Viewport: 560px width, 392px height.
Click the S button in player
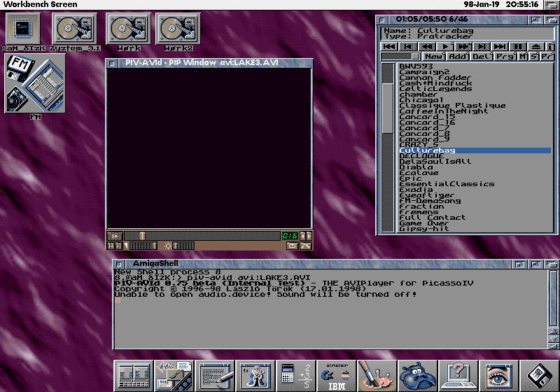534,57
